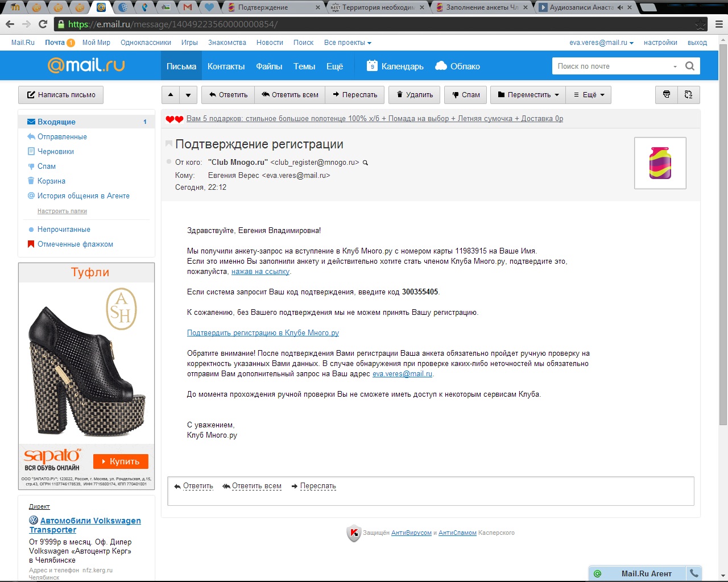Open the Темы section
728x582 pixels.
pos(304,66)
